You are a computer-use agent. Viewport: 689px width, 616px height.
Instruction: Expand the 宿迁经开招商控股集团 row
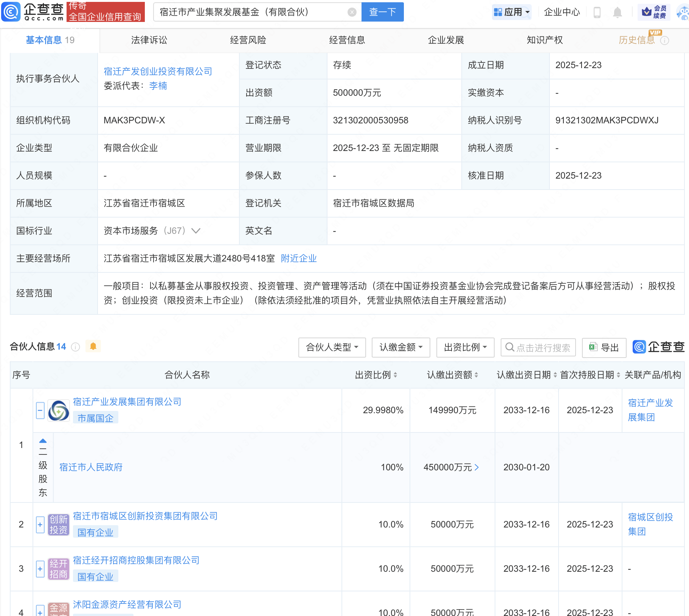(40, 569)
